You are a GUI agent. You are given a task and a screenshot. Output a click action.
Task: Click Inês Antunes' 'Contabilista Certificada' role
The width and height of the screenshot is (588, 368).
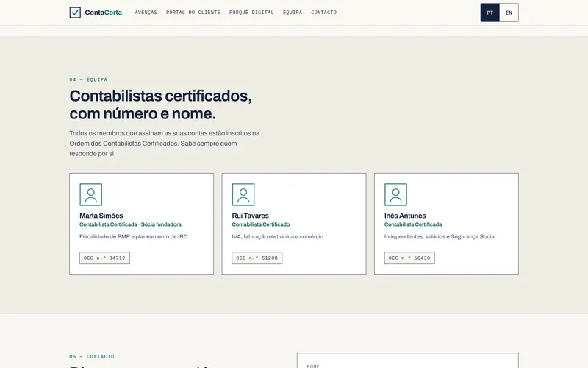click(413, 224)
